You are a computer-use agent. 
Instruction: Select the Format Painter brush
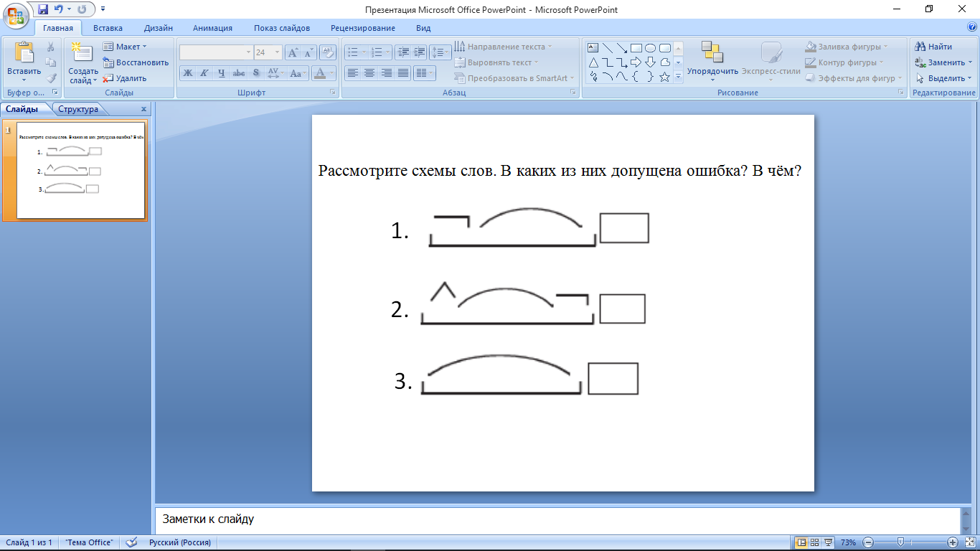point(51,78)
